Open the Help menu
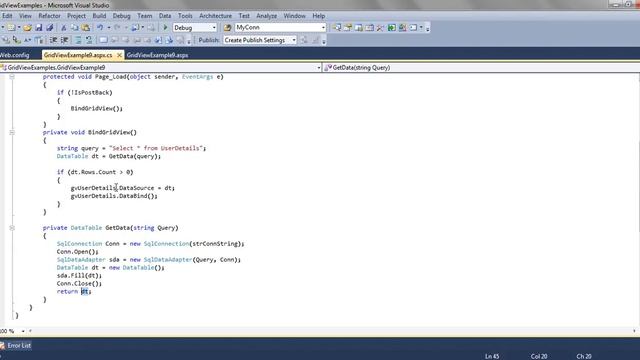Viewport: 640px width, 360px height. tap(319, 16)
